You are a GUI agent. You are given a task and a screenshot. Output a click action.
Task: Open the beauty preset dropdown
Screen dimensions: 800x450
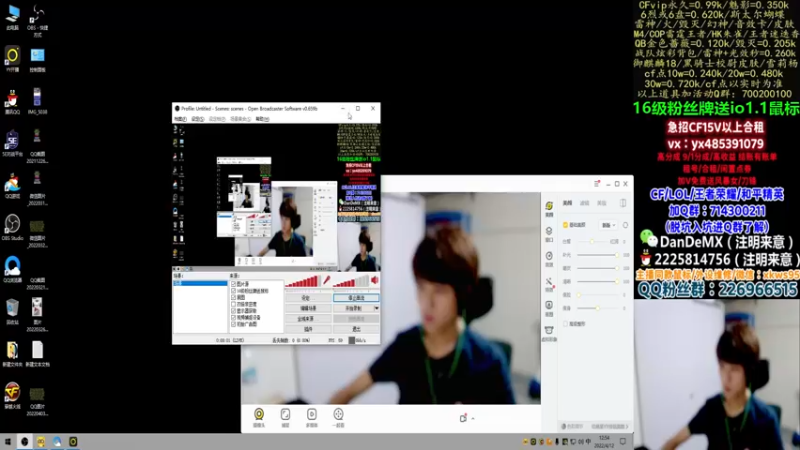pyautogui.click(x=609, y=225)
